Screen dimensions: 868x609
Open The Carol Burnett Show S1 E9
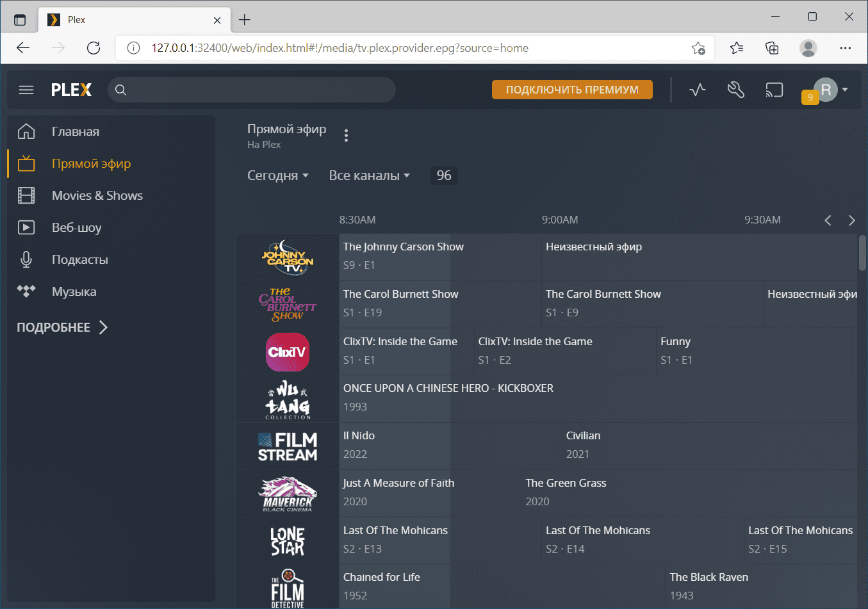[x=652, y=304]
